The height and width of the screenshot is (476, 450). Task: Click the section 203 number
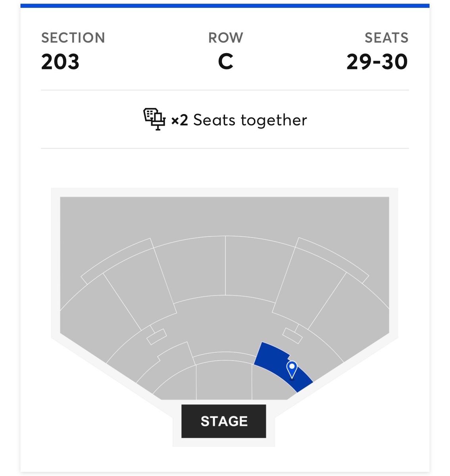coord(60,62)
